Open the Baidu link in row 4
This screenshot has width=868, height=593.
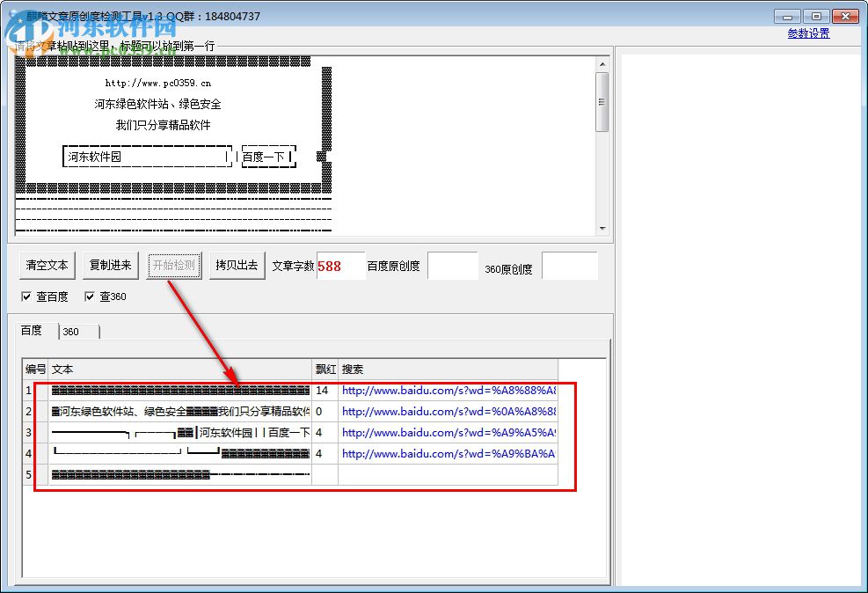(449, 453)
